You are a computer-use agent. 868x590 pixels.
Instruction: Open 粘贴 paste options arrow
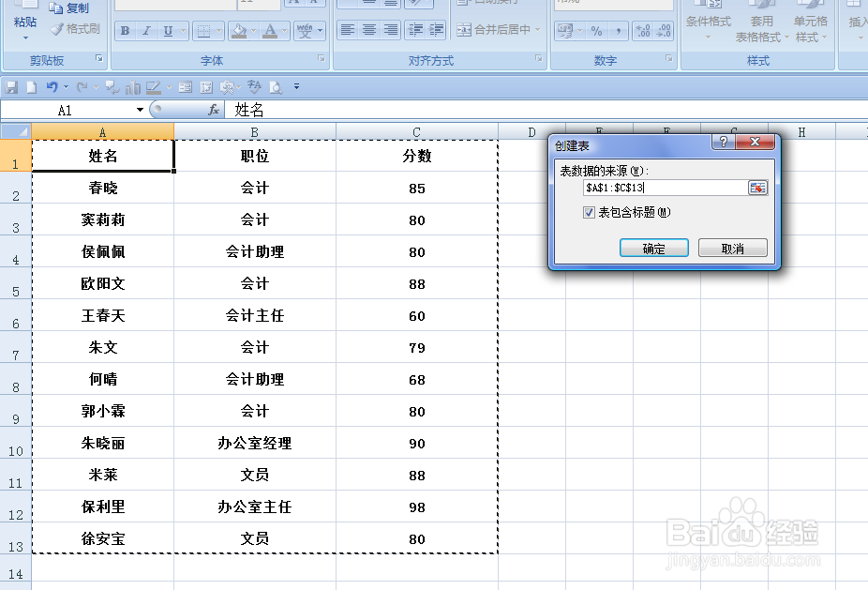point(25,38)
